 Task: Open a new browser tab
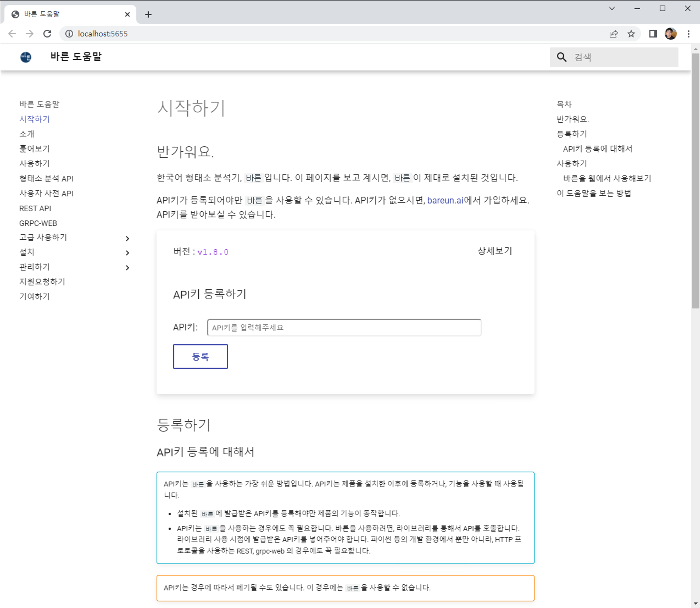pyautogui.click(x=148, y=15)
